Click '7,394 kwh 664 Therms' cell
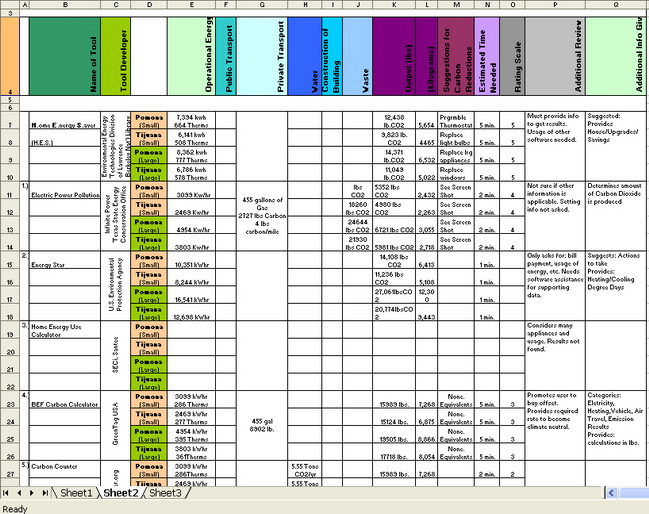The image size is (649, 514). pos(191,120)
